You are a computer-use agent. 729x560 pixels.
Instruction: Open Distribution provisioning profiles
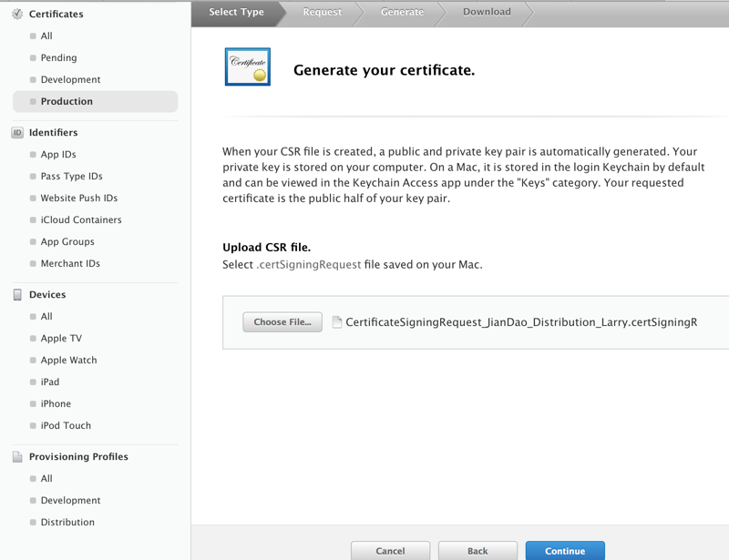point(67,523)
